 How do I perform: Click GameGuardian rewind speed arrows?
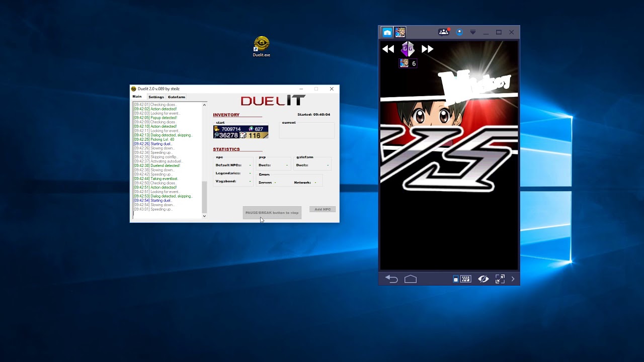click(x=388, y=49)
